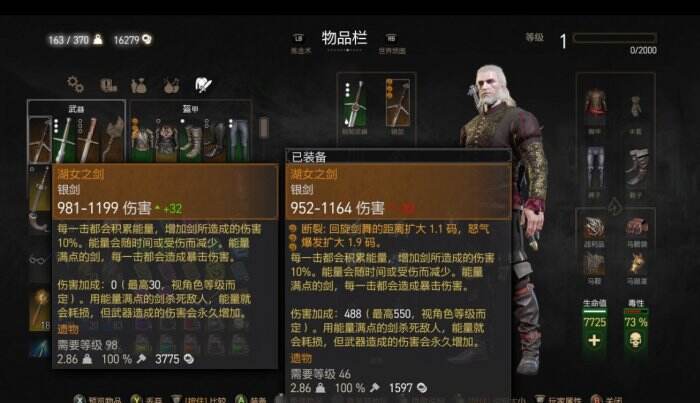
Task: Click the toxicity skull indicator
Action: click(635, 341)
